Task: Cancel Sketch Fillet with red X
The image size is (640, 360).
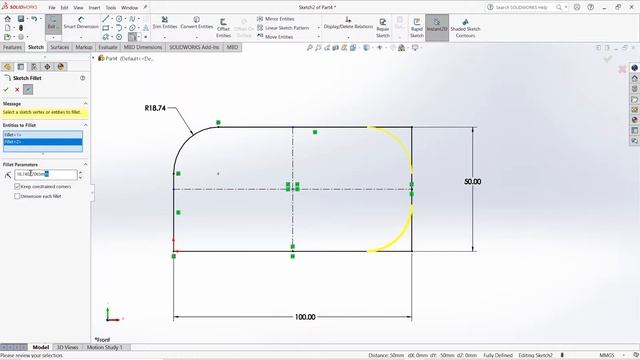Action: [x=17, y=89]
